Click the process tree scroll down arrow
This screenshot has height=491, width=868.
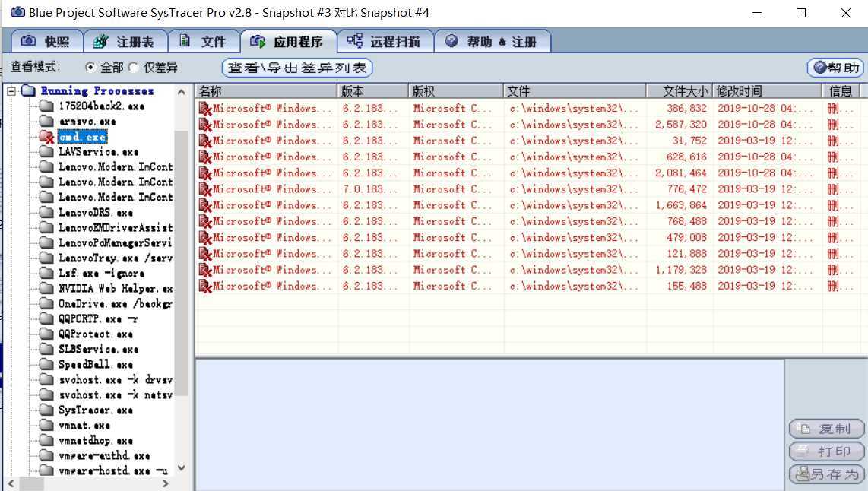pos(182,468)
